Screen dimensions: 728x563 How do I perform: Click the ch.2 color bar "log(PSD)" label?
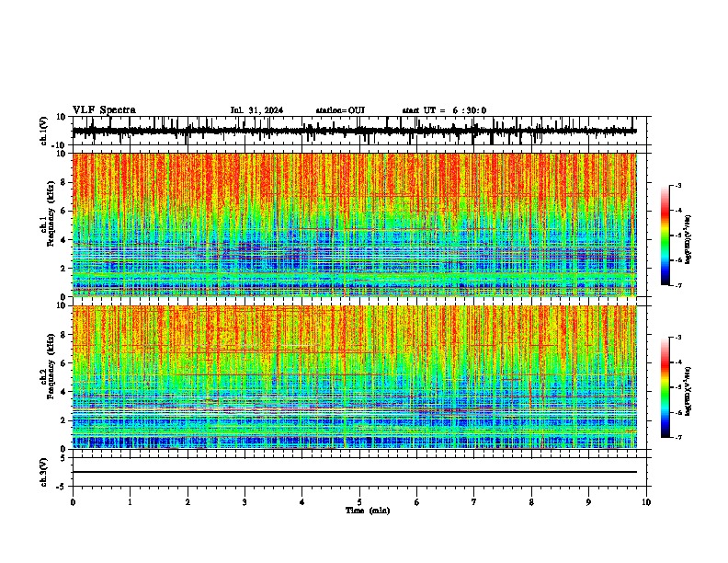[688, 391]
